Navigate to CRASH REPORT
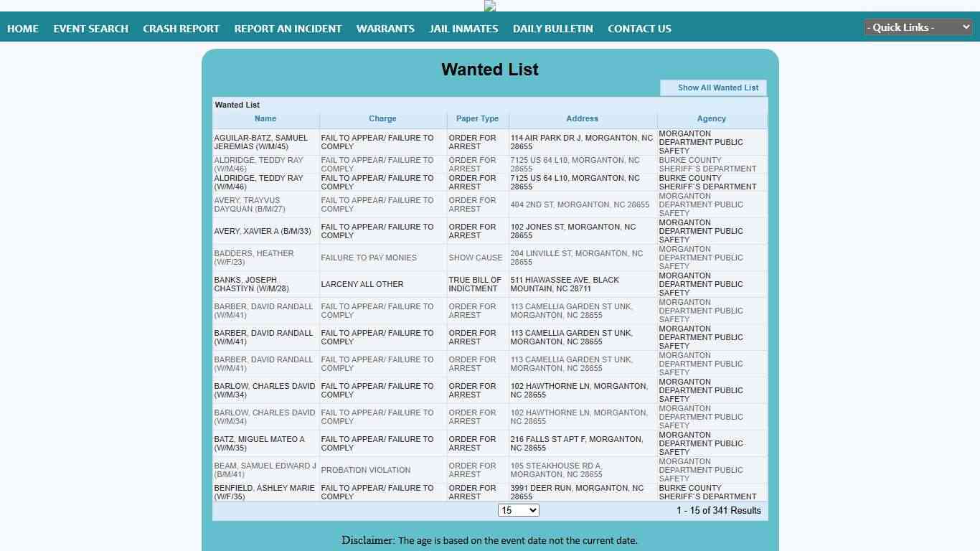The image size is (980, 551). tap(181, 29)
